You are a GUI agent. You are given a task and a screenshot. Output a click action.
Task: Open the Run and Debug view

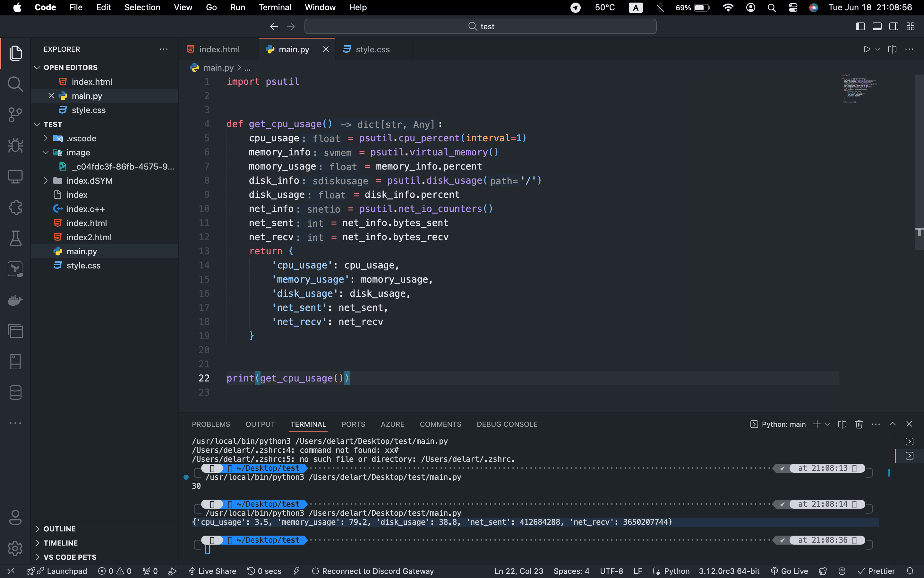15,146
